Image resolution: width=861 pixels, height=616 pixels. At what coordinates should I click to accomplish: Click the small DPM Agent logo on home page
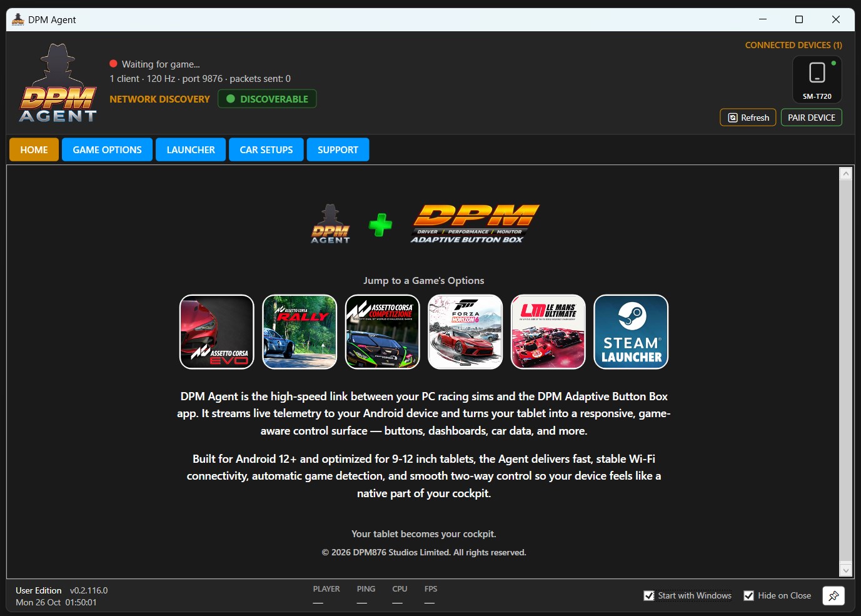[330, 224]
